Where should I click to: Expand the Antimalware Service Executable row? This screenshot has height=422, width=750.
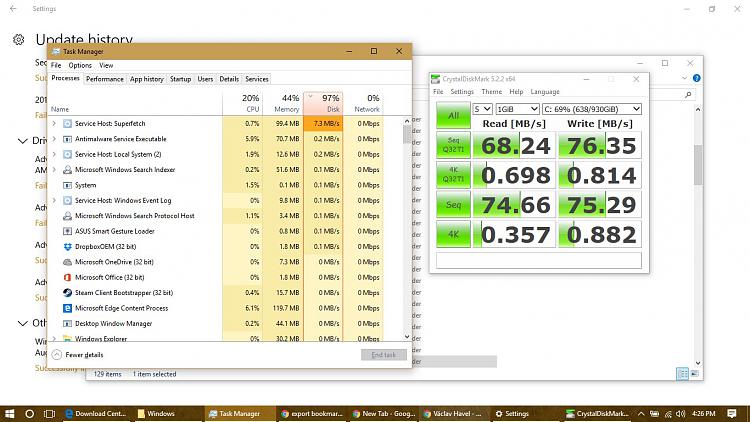[x=54, y=139]
